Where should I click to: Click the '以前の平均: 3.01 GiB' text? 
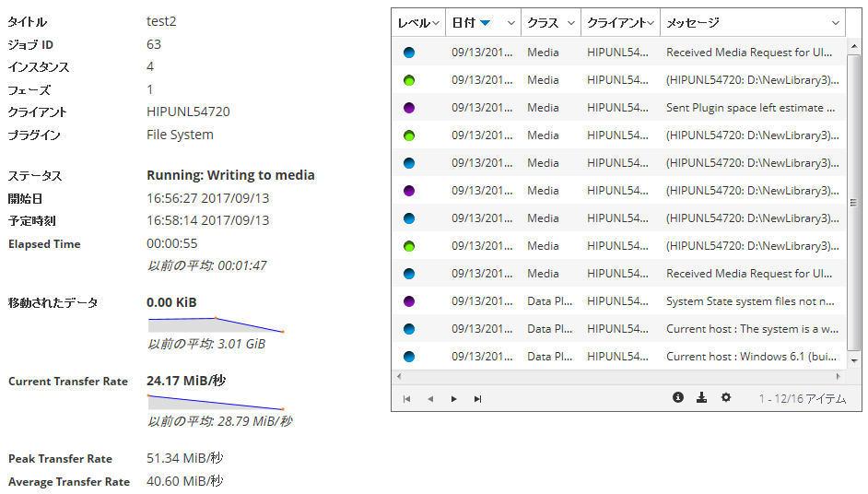click(206, 344)
